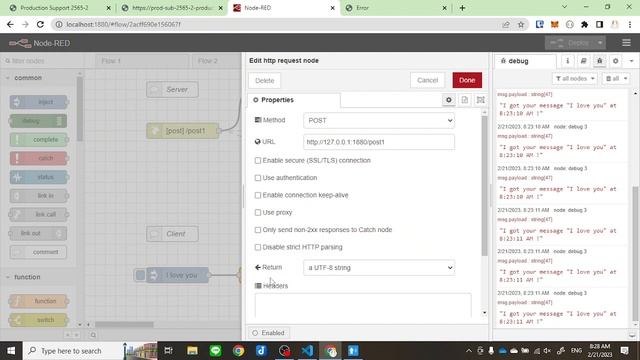This screenshot has width=640, height=360.
Task: Select the Properties tab in edit panel
Action: click(x=293, y=100)
